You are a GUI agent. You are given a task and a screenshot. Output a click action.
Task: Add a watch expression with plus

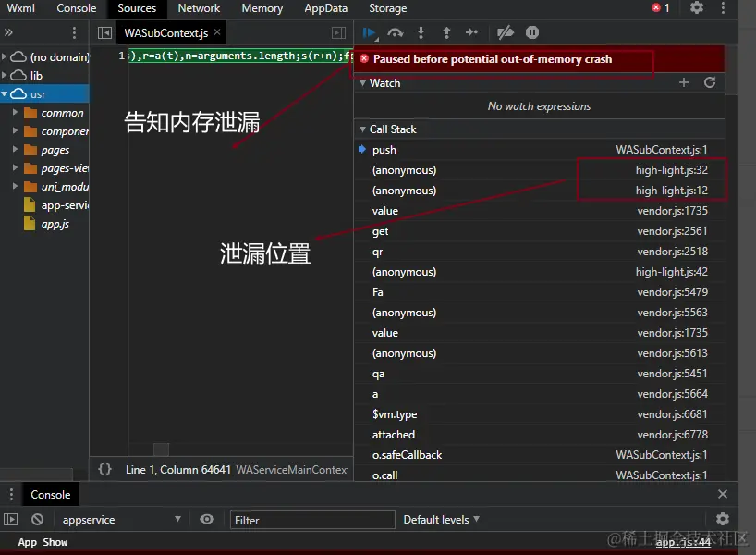[684, 82]
